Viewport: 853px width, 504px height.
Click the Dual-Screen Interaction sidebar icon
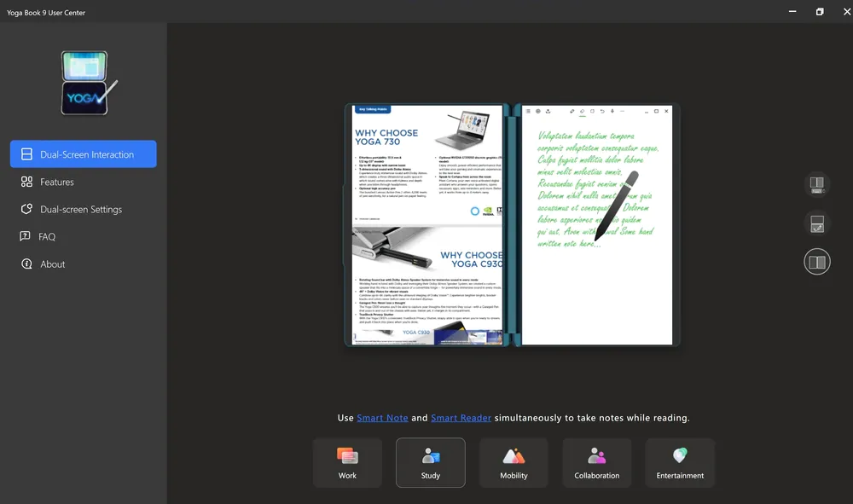click(26, 154)
